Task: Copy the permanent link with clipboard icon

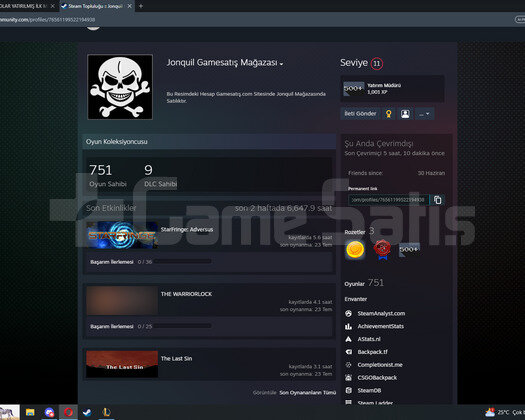Action: point(437,200)
